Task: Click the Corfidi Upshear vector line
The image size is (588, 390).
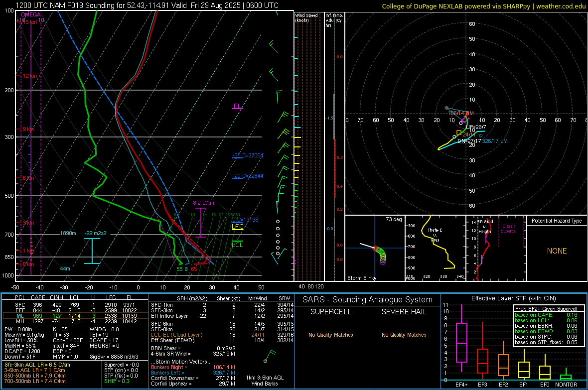Action: pyautogui.click(x=193, y=384)
